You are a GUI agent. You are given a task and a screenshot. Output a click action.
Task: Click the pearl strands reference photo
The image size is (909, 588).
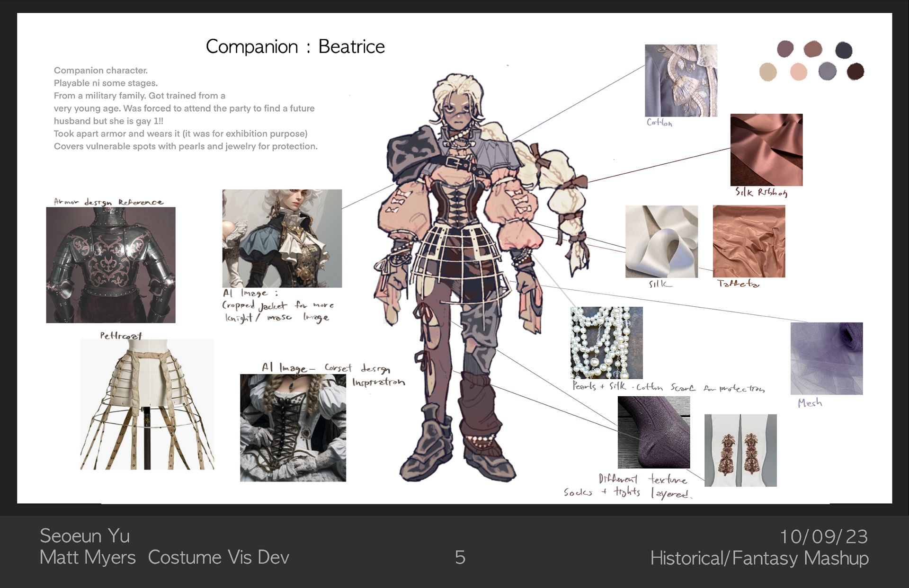[x=606, y=342]
